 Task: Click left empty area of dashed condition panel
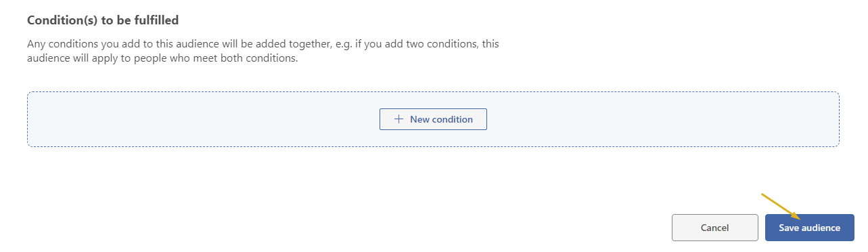(x=203, y=119)
